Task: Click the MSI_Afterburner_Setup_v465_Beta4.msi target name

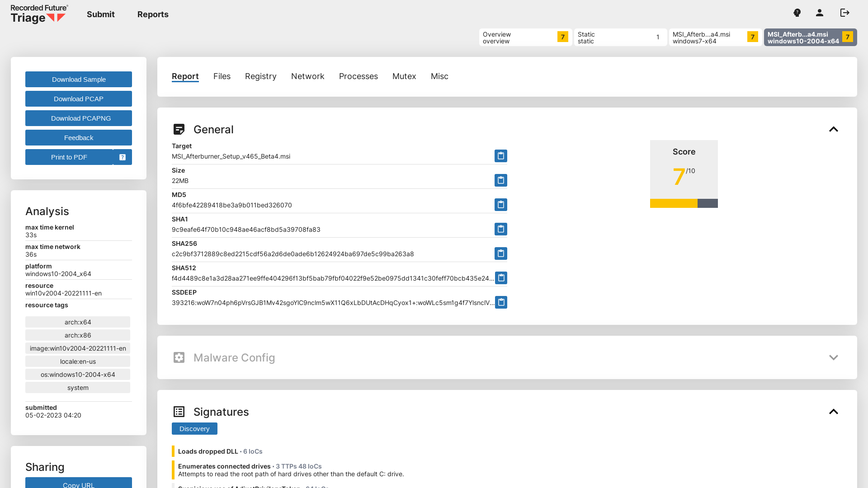Action: (x=231, y=156)
